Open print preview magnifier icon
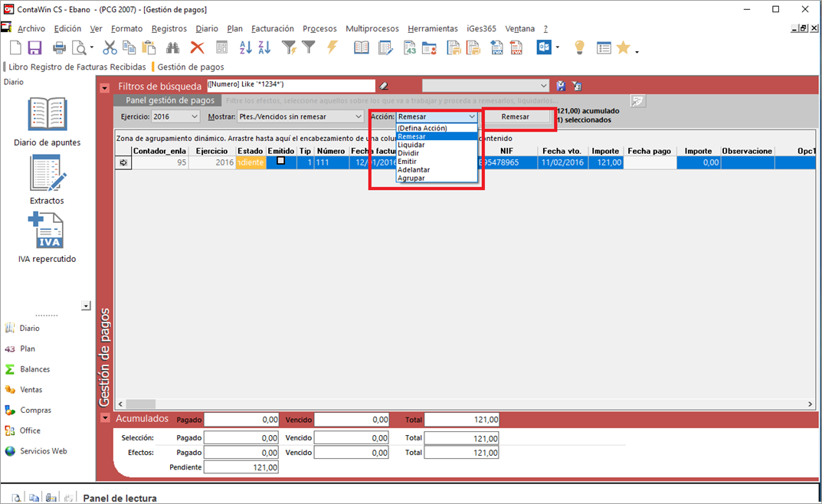Screen dimensions: 822x504 point(79,48)
